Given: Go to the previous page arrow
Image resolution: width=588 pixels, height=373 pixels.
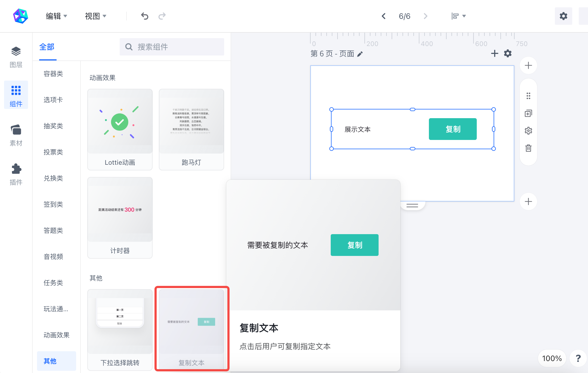Looking at the screenshot, I should (383, 16).
